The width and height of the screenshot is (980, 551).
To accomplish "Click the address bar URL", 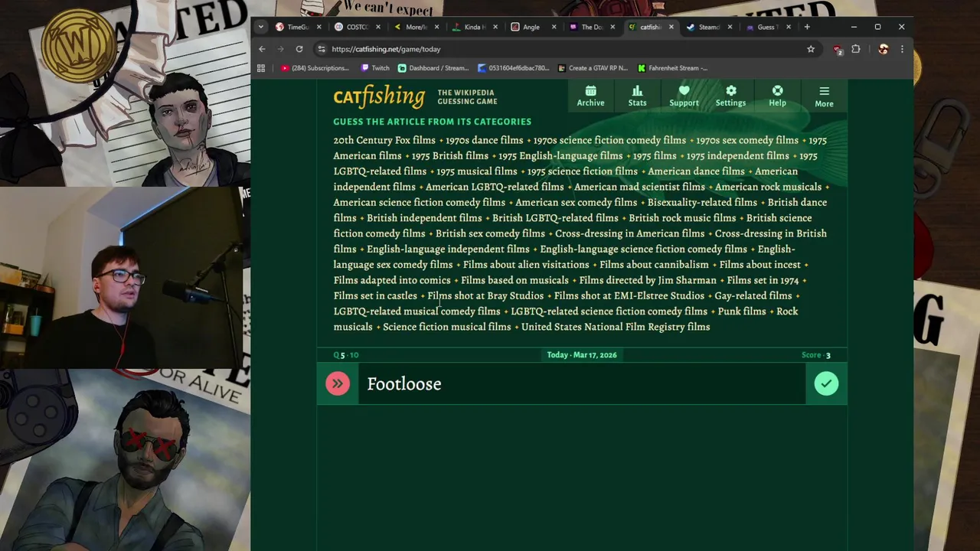I will pyautogui.click(x=386, y=49).
